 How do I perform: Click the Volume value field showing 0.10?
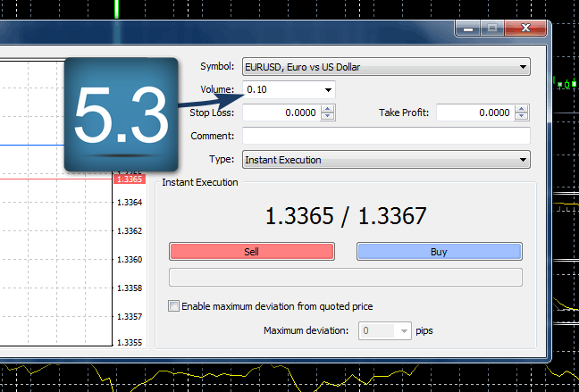coord(280,90)
